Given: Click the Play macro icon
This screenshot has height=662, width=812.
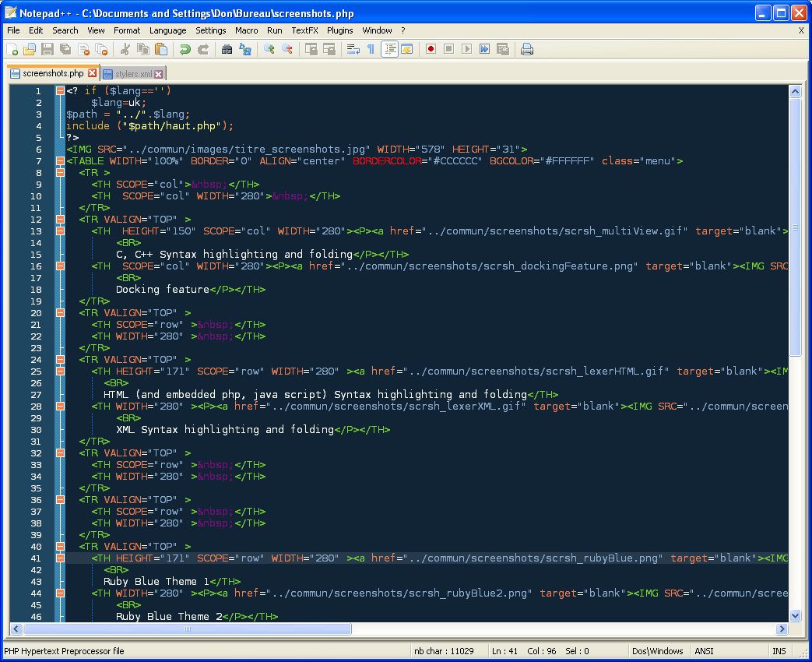Looking at the screenshot, I should tap(466, 49).
